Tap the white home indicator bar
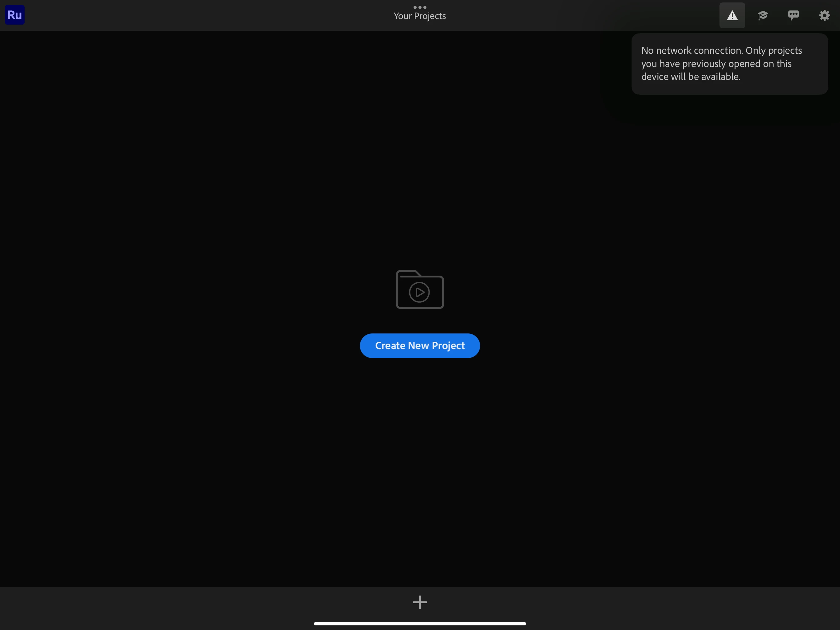This screenshot has width=840, height=630. point(420,624)
